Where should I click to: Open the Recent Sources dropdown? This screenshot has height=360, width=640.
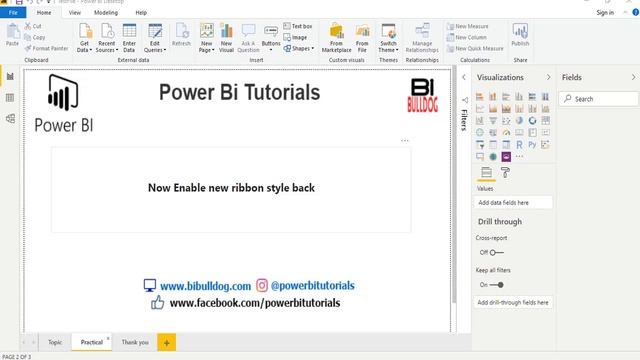(x=107, y=38)
